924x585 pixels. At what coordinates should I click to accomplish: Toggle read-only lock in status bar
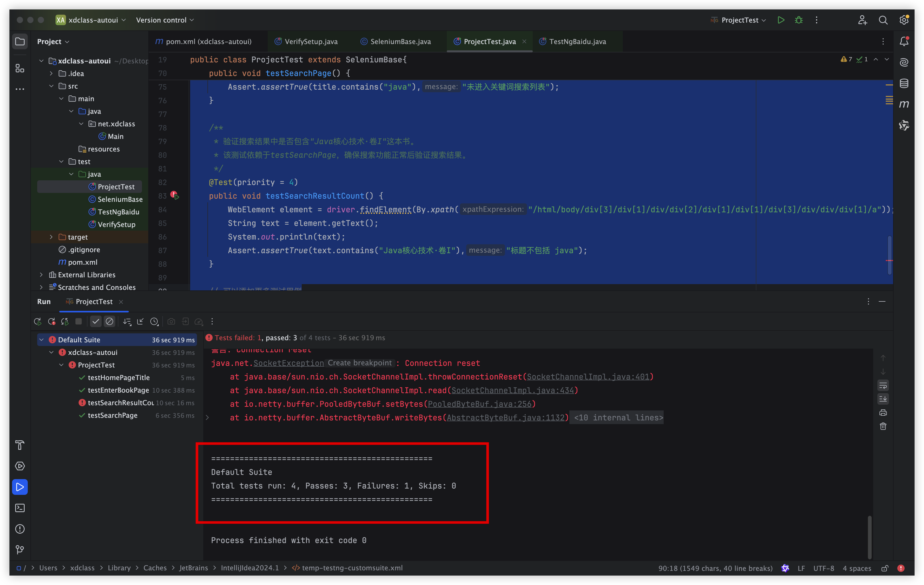(x=884, y=568)
